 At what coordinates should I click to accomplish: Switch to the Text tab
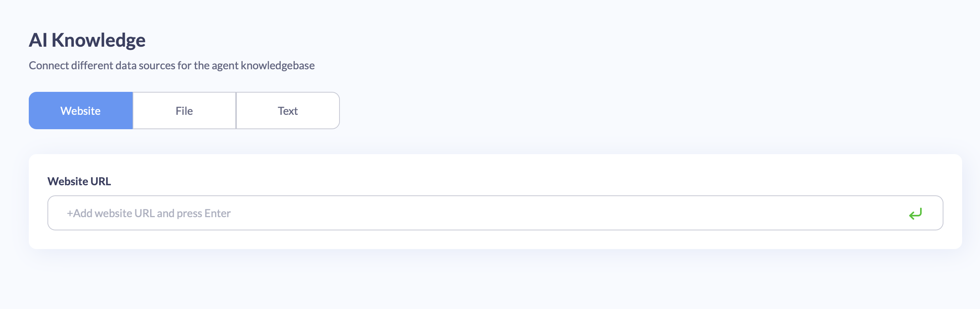tap(288, 111)
